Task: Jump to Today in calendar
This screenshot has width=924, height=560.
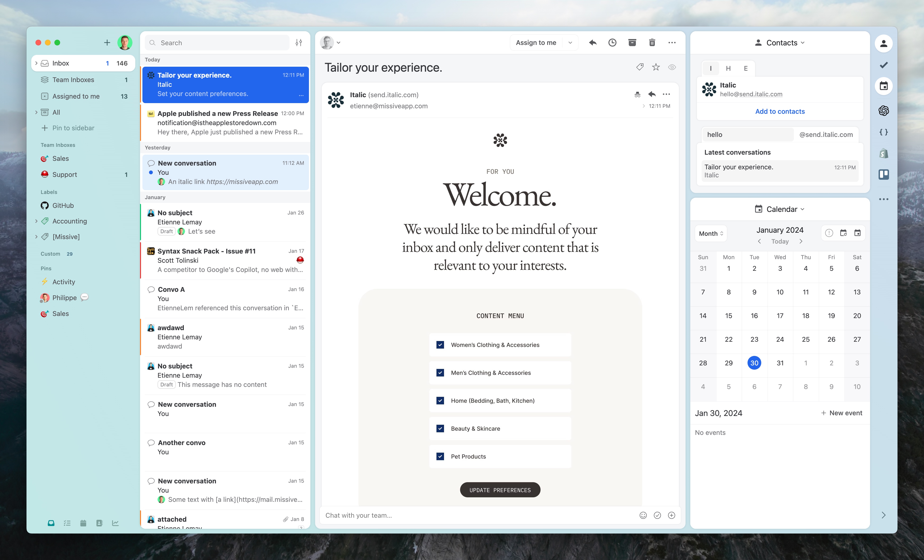Action: pos(780,241)
